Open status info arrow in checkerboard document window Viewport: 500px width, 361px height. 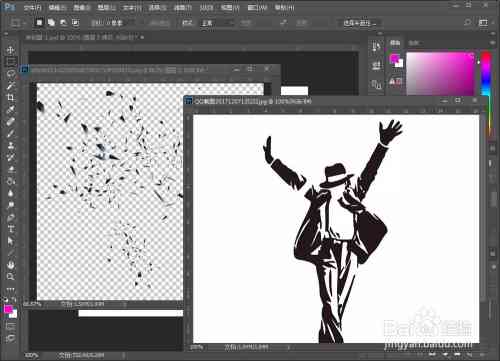(125, 304)
